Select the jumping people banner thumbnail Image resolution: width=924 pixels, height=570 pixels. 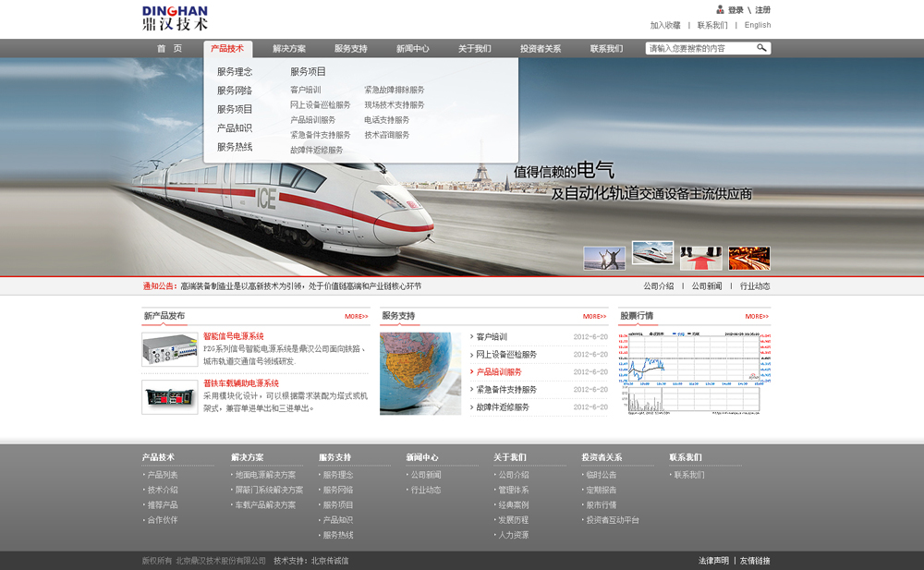[x=604, y=258]
